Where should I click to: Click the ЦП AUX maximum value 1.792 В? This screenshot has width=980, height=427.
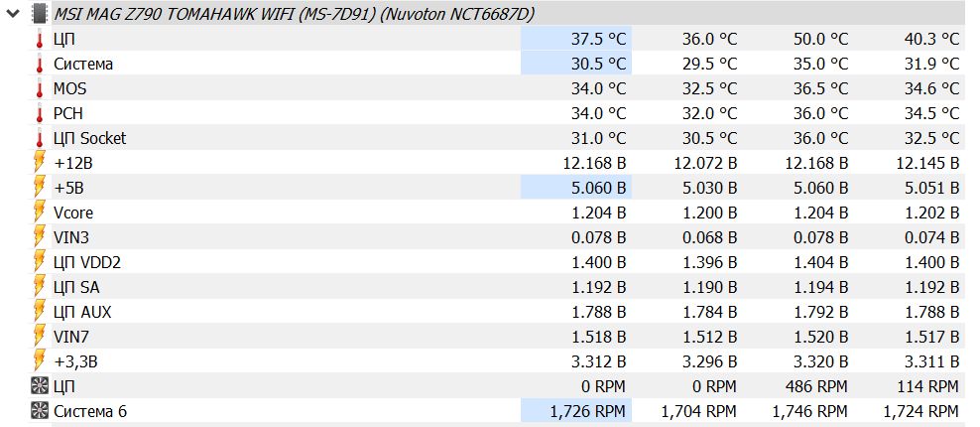tap(820, 312)
